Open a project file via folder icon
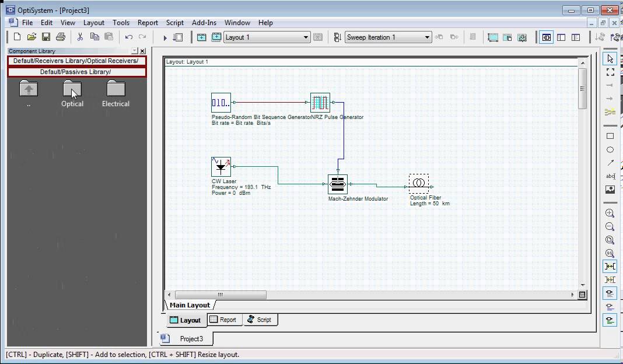The width and height of the screenshot is (623, 364). pos(32,37)
